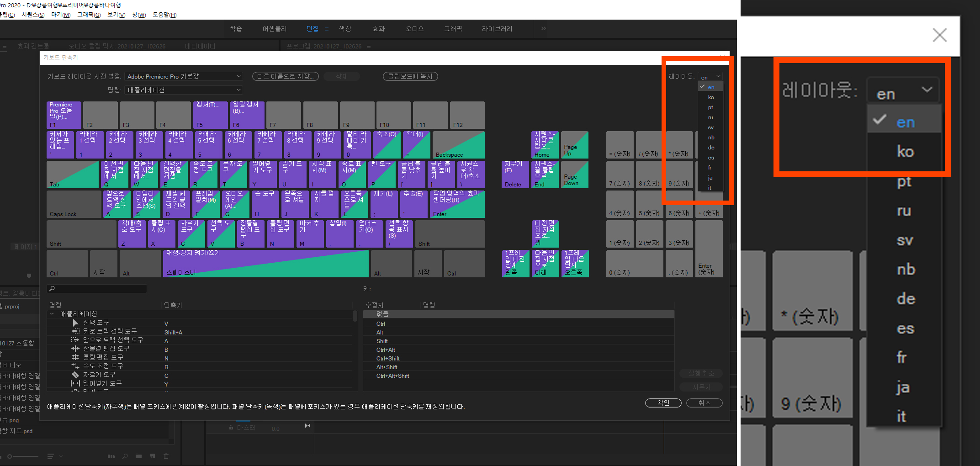Open the 편집 workspace menu icon
Viewport: 980px width, 466px height.
[x=327, y=29]
